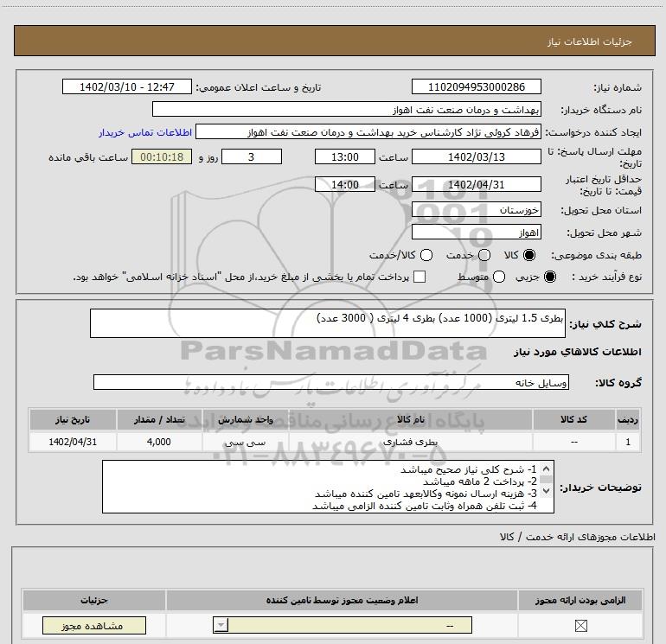
Task: Click the اطلاعات مجوزهای ارائه خدمت / کالا heading
Action: pos(577,537)
